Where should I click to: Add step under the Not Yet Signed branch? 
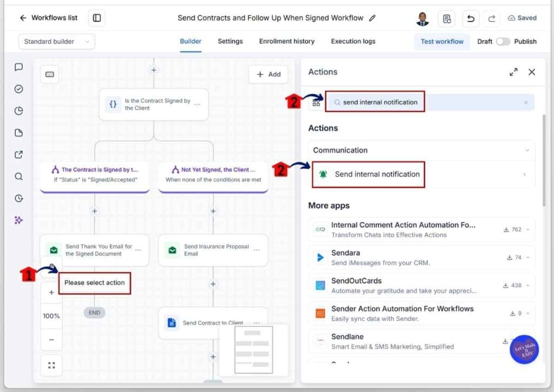[x=213, y=211]
